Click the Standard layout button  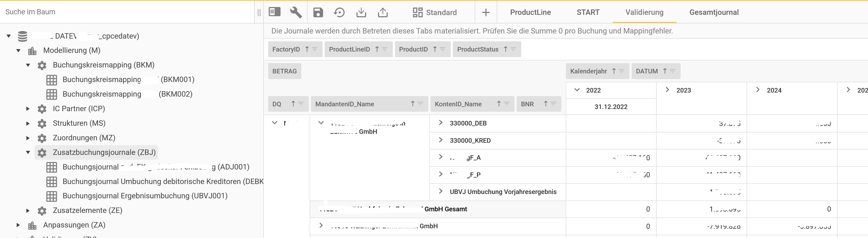(435, 12)
